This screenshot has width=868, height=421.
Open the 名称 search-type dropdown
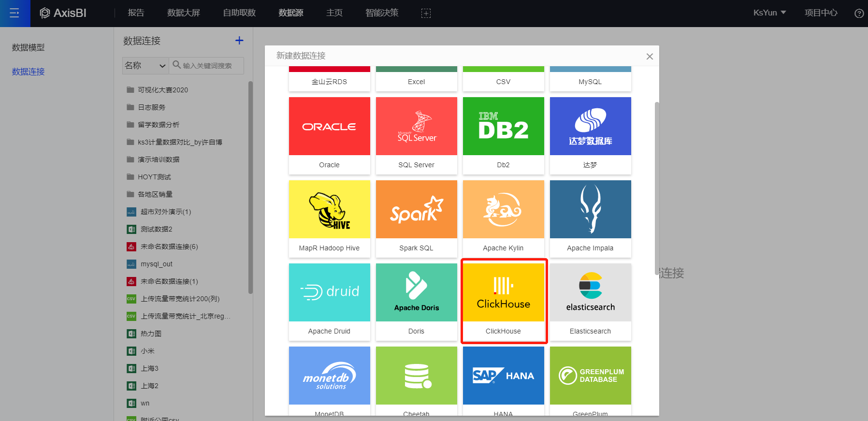coord(145,65)
